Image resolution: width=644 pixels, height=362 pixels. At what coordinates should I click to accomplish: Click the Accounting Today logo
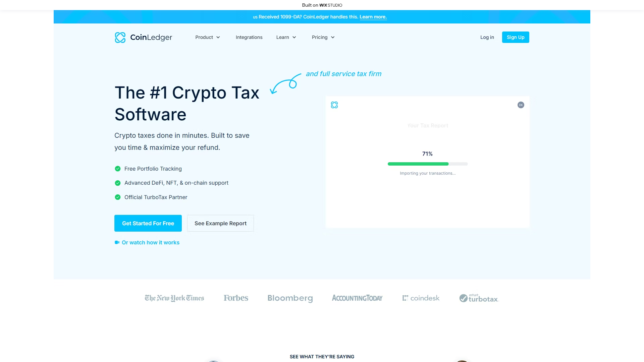[x=357, y=298]
